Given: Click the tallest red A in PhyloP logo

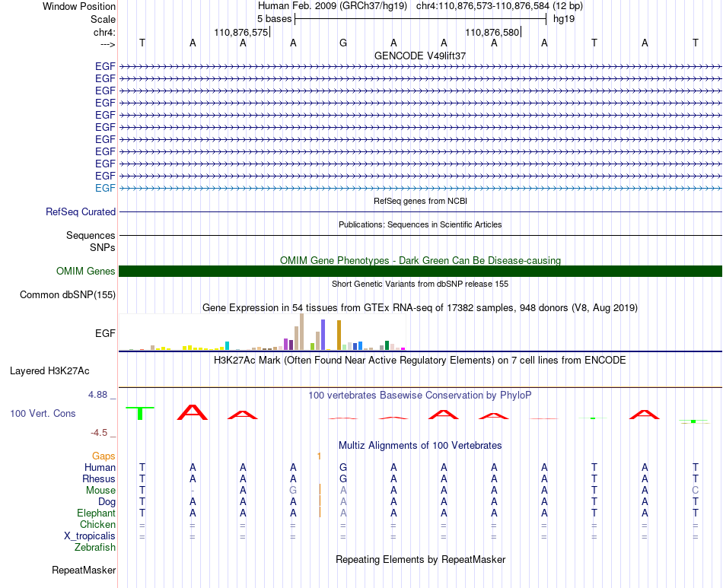Looking at the screenshot, I should point(193,412).
